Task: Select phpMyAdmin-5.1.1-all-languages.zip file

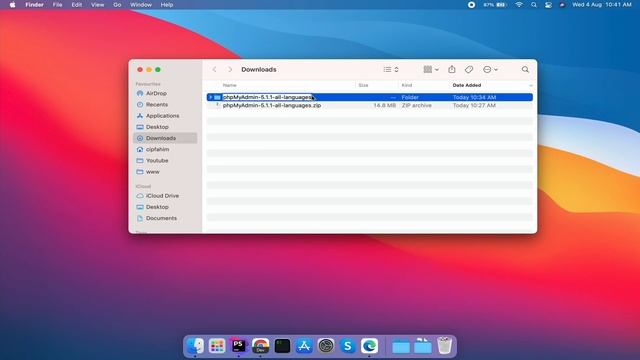Action: click(272, 105)
